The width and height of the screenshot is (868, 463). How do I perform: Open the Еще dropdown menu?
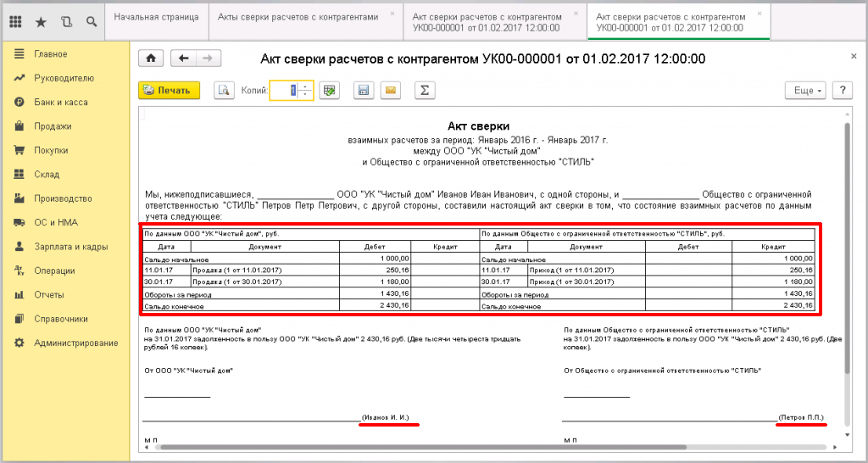[805, 90]
